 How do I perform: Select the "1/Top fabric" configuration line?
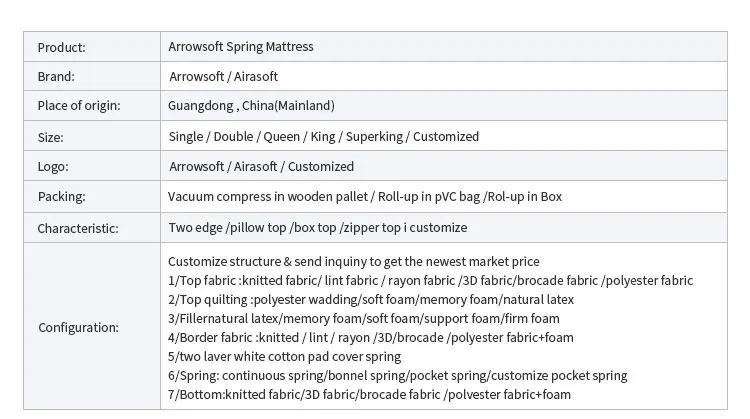click(x=430, y=281)
